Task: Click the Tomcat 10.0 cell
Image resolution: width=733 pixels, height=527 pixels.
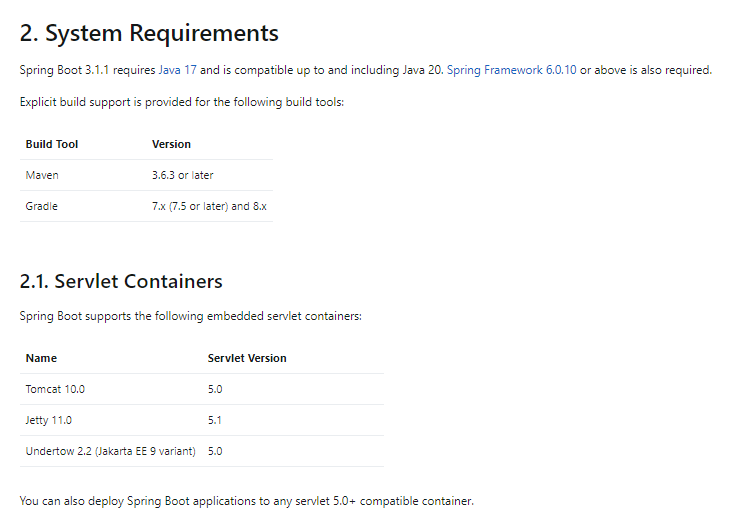Action: click(x=55, y=389)
